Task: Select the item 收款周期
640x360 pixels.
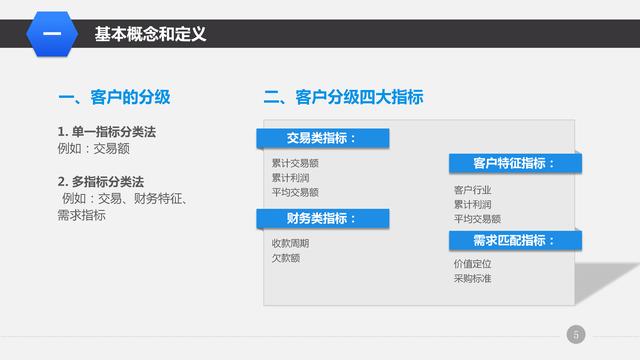Action: tap(291, 243)
